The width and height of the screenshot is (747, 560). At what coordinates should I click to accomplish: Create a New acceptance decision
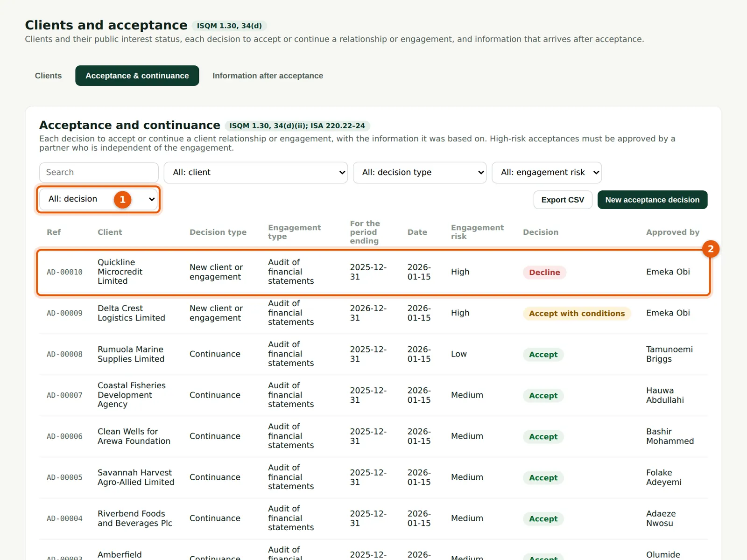(652, 200)
